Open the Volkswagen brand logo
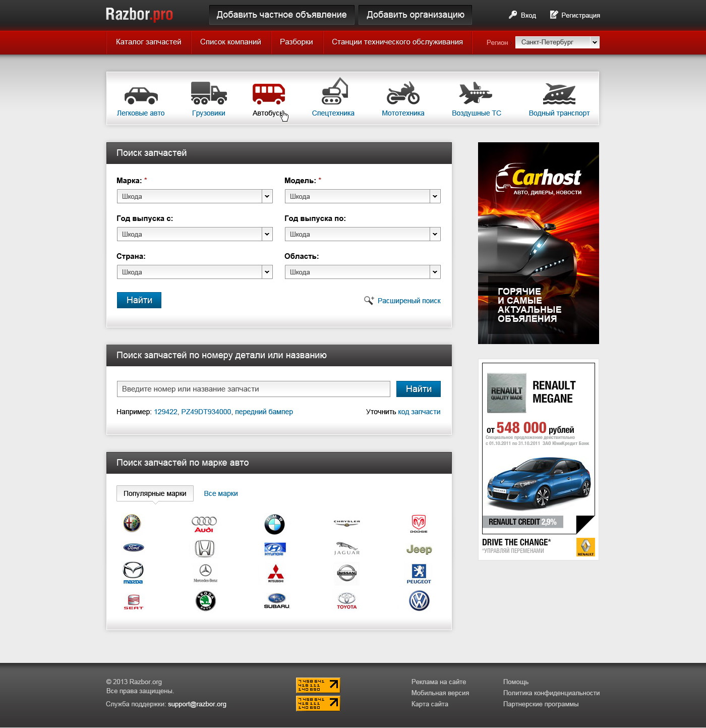This screenshot has height=728, width=706. click(419, 601)
